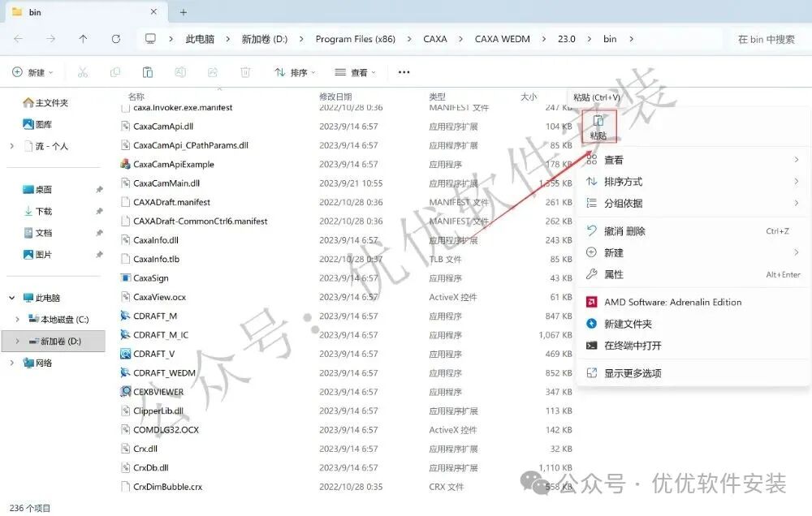Click the CaxaCamApiExample application icon

(125, 164)
